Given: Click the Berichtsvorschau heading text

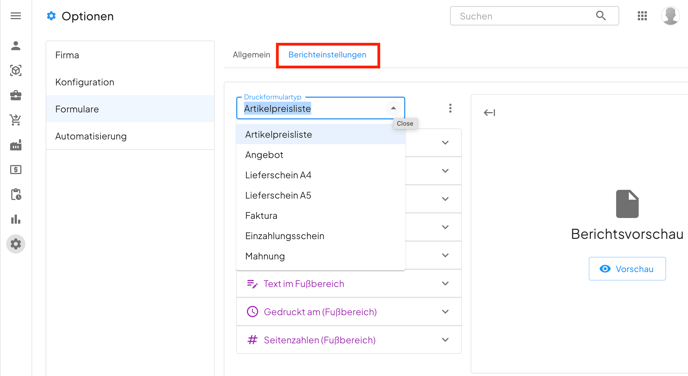Looking at the screenshot, I should point(627,234).
